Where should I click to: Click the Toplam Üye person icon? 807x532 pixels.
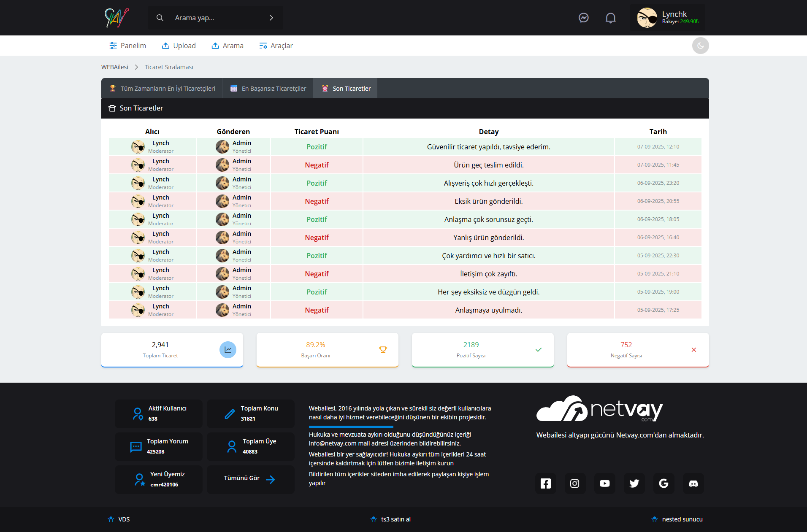(232, 447)
